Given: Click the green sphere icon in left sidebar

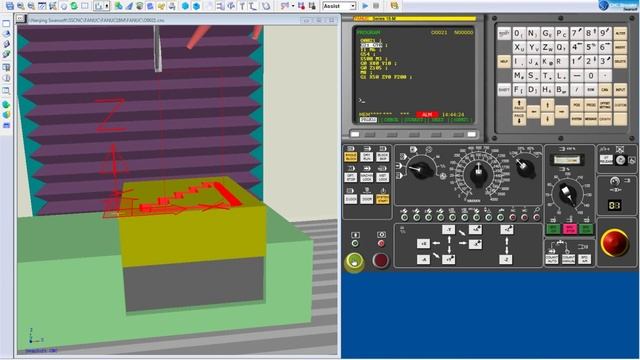Looking at the screenshot, I should pyautogui.click(x=6, y=104).
